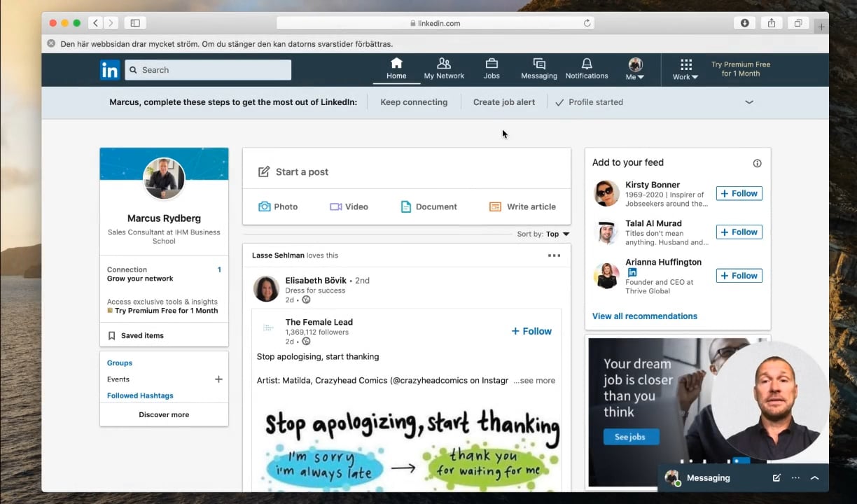Expand the Work apps dropdown
The image size is (857, 504).
tap(685, 69)
